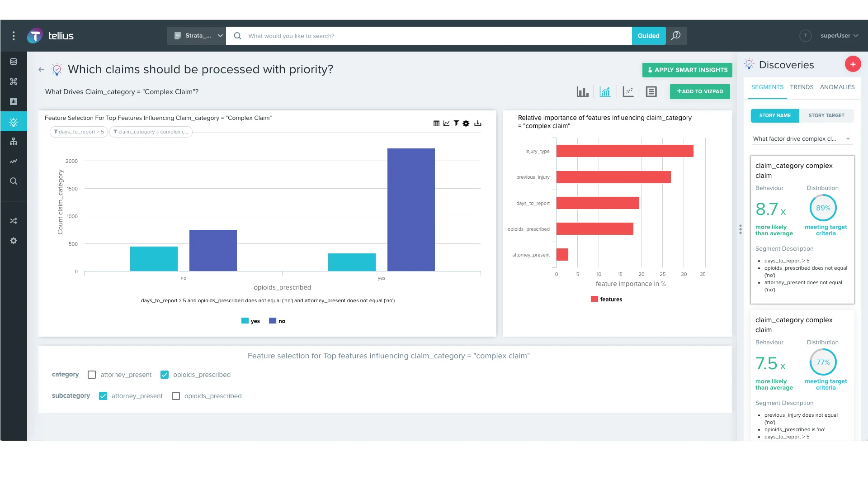Open the trend line sidebar icon
Image resolution: width=868 pixels, height=495 pixels.
coord(14,161)
